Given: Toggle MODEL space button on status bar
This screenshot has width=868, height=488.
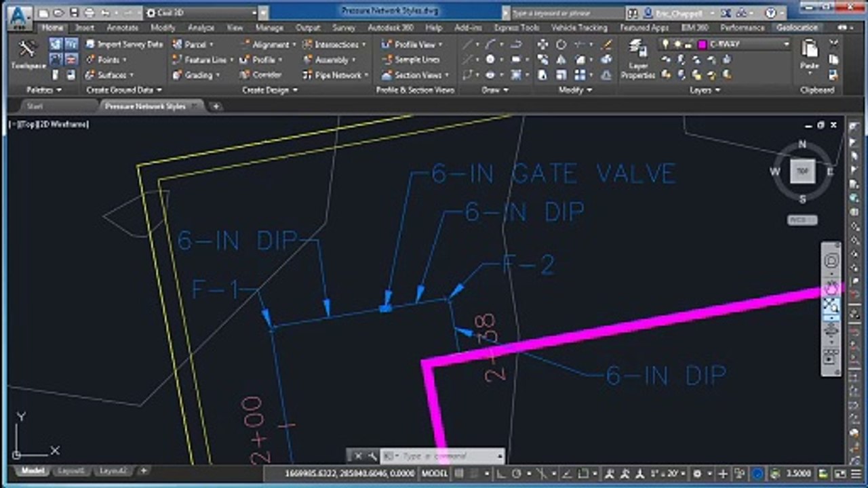Looking at the screenshot, I should (435, 474).
